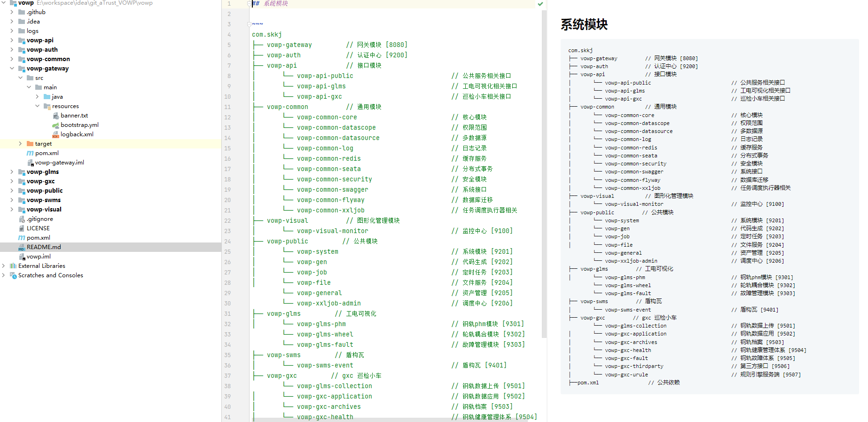
Task: Click the editor vertical scrollbar
Action: coord(544,174)
